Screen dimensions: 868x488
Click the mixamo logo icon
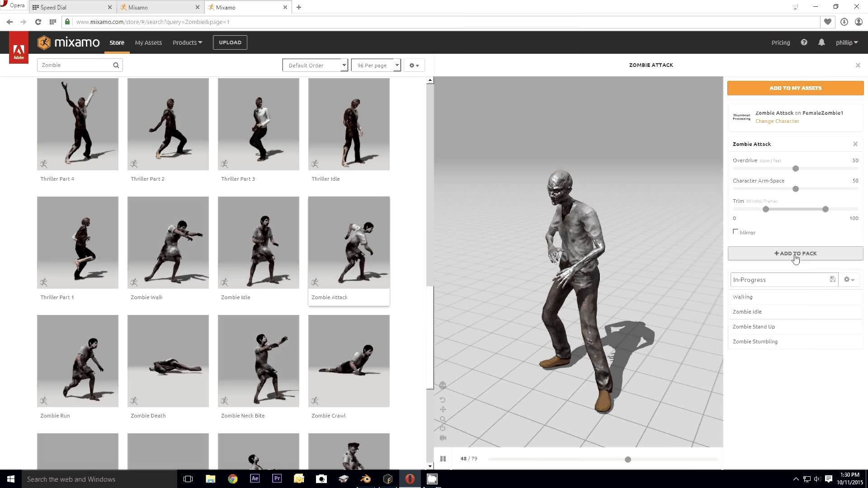44,42
